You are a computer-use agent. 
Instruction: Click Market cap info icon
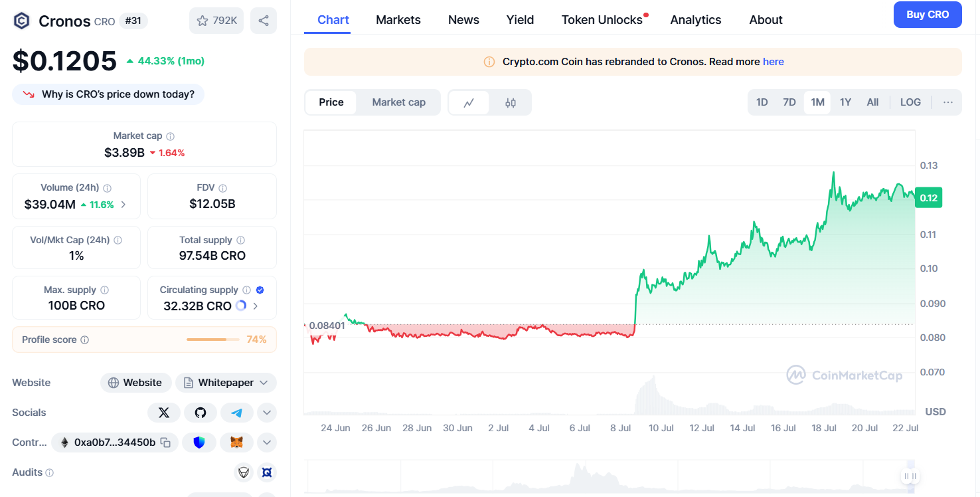[170, 136]
